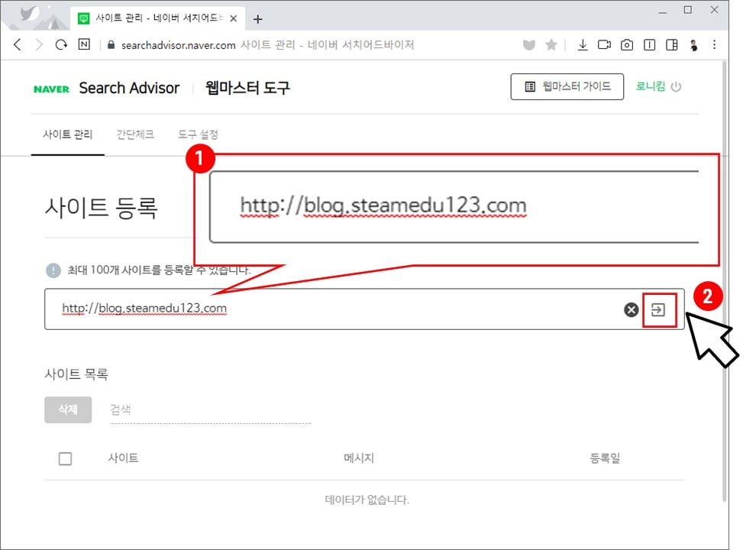Viewport: 756px width, 550px height.
Task: Go back with the browser back arrow
Action: [x=18, y=45]
